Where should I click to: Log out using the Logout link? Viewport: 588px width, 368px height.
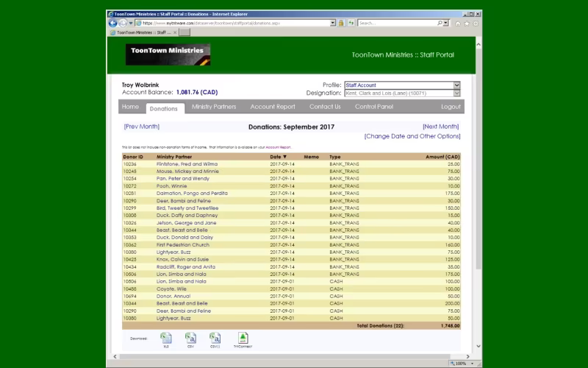coord(451,107)
